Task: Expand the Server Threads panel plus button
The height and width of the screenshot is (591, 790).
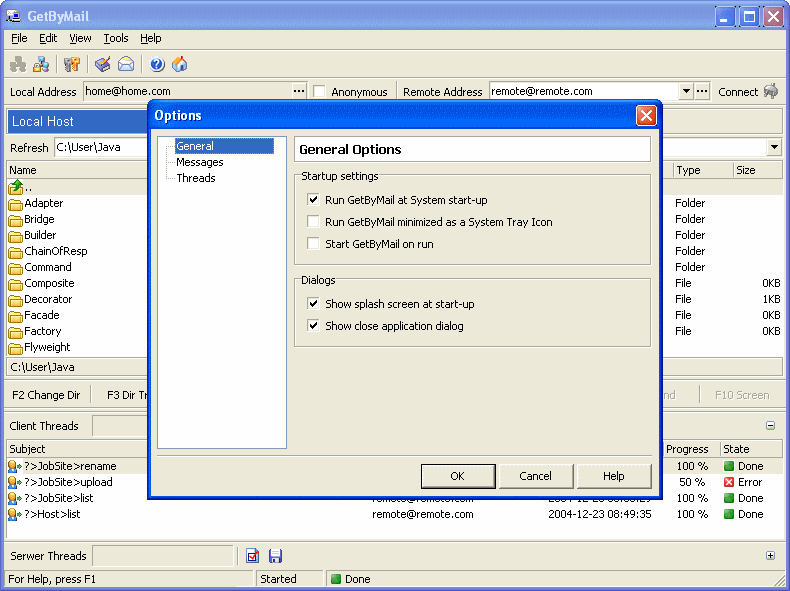Action: [770, 556]
